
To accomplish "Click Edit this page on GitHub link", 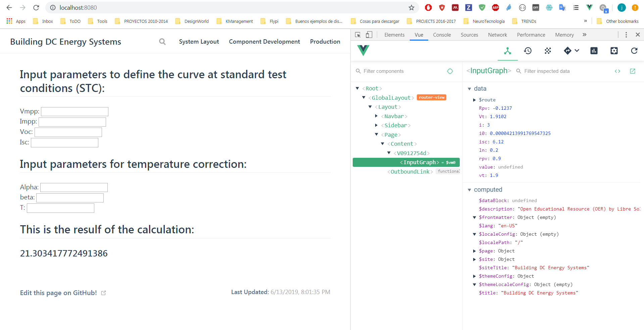I will (x=63, y=293).
